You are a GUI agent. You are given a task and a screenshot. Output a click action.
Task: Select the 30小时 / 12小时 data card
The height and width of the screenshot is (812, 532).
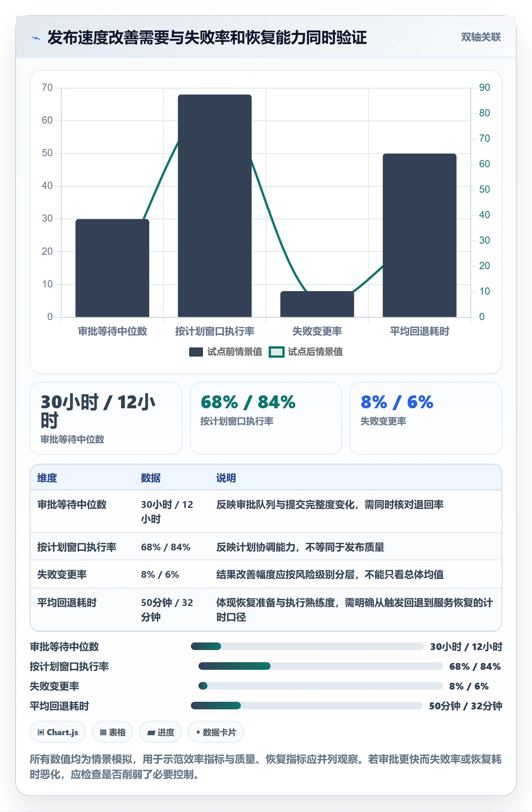click(x=106, y=418)
